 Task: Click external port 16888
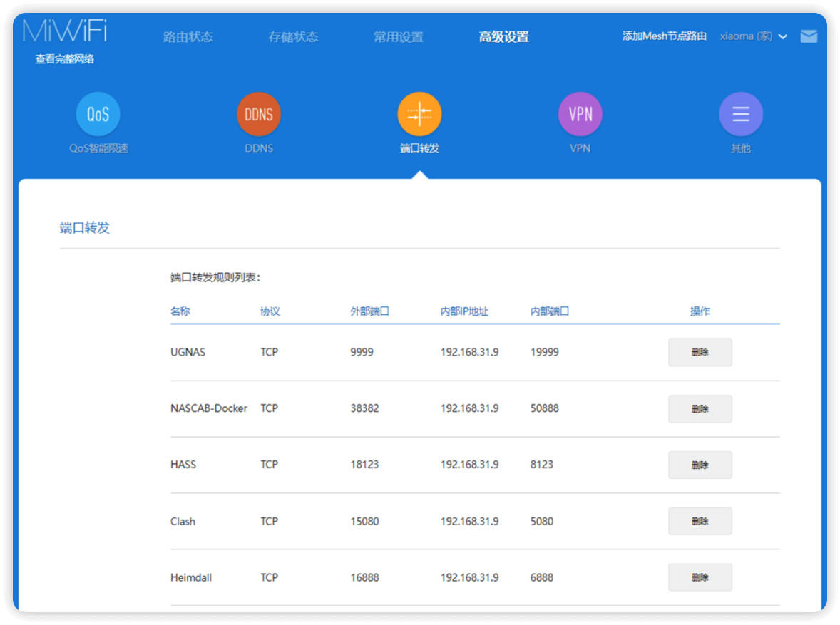(364, 577)
